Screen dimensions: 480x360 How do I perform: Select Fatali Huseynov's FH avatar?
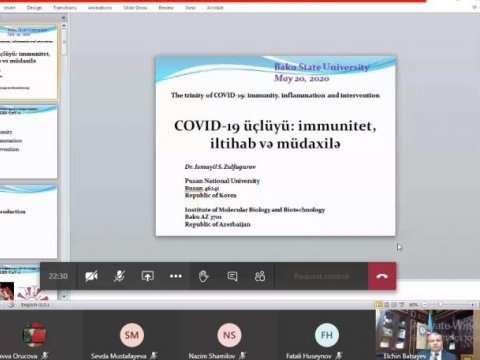click(327, 335)
